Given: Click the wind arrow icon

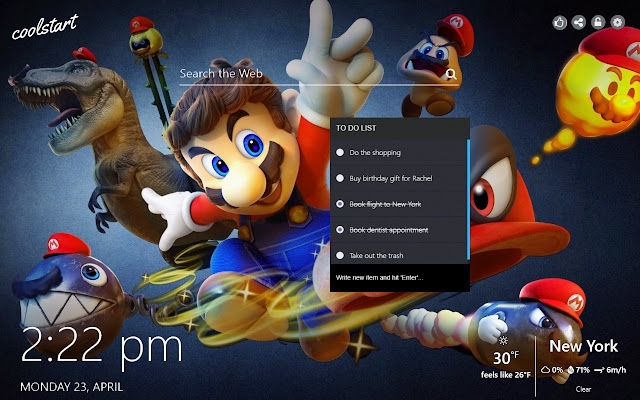Looking at the screenshot, I should [x=599, y=370].
